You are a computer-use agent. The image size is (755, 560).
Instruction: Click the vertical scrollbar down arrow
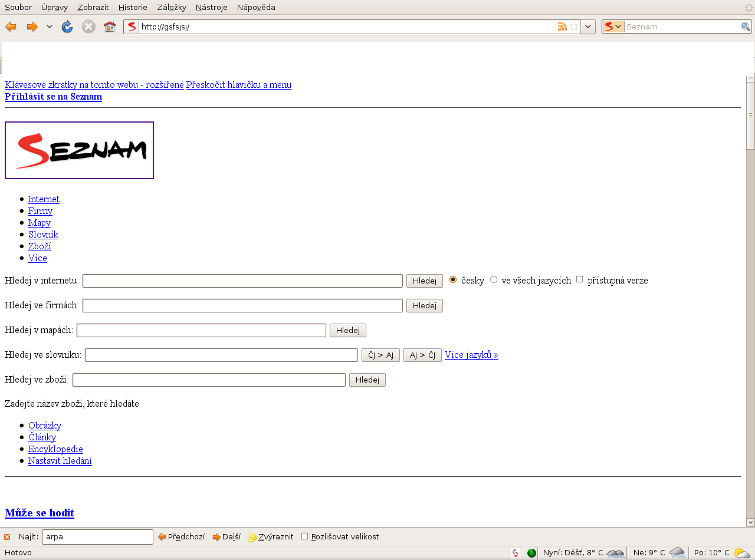750,522
